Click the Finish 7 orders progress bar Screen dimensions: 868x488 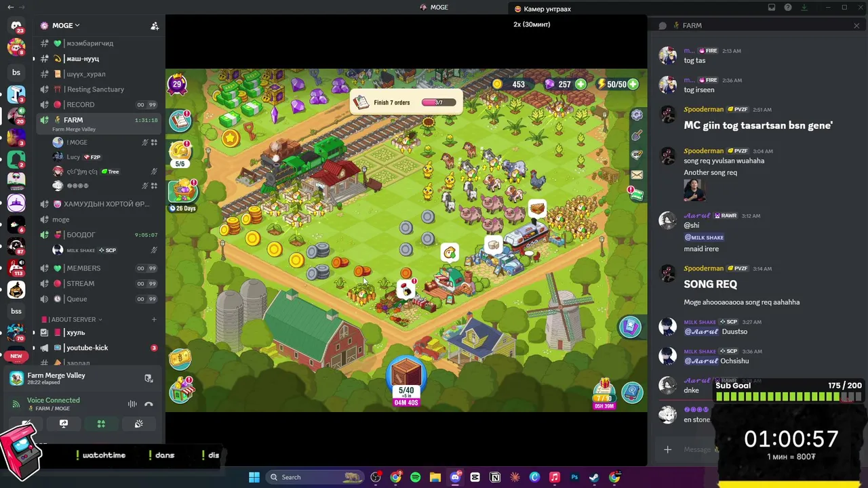click(439, 102)
